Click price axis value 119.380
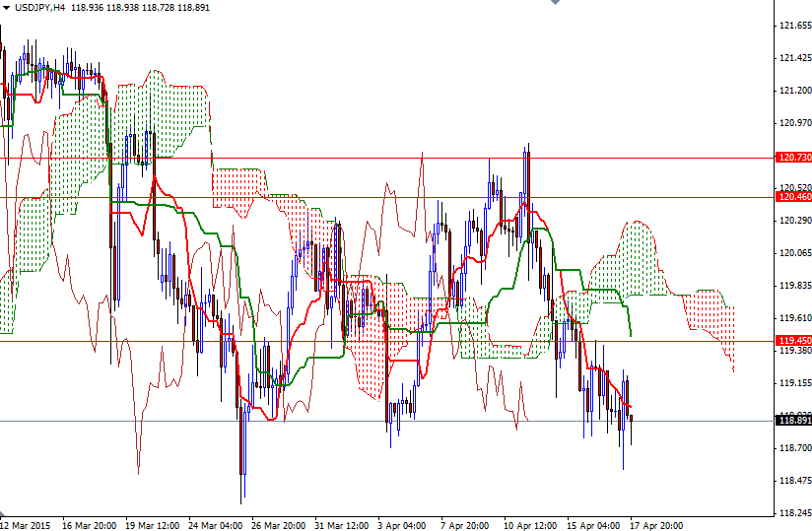812x531 pixels. click(795, 351)
